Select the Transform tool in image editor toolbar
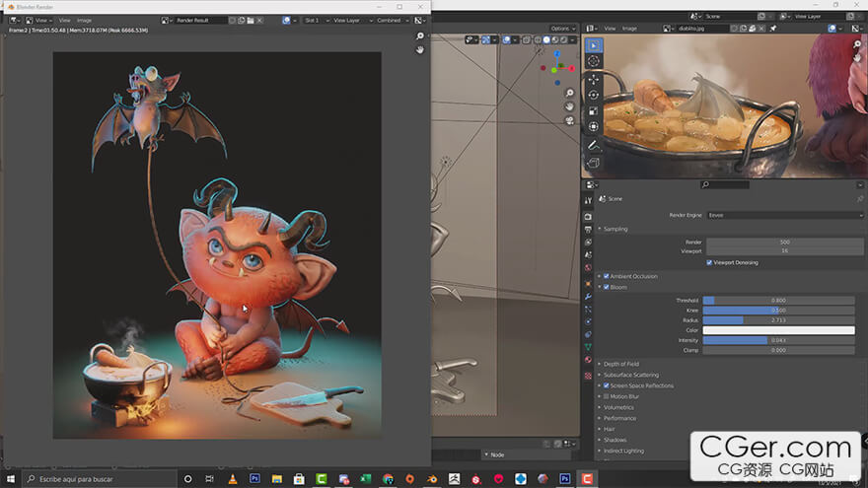Image resolution: width=868 pixels, height=488 pixels. (x=594, y=127)
